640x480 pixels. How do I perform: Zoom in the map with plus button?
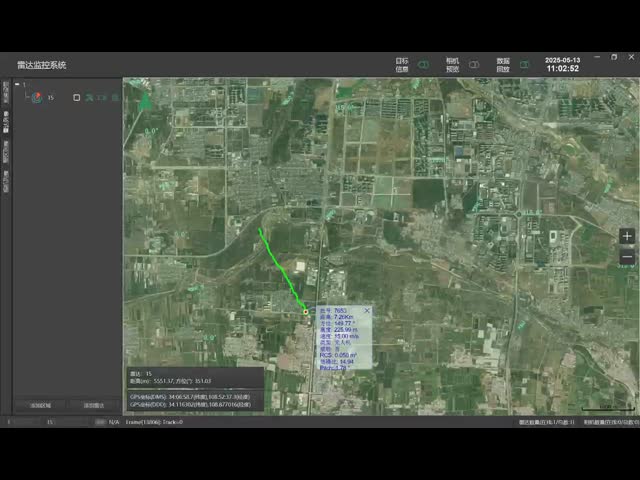point(627,236)
